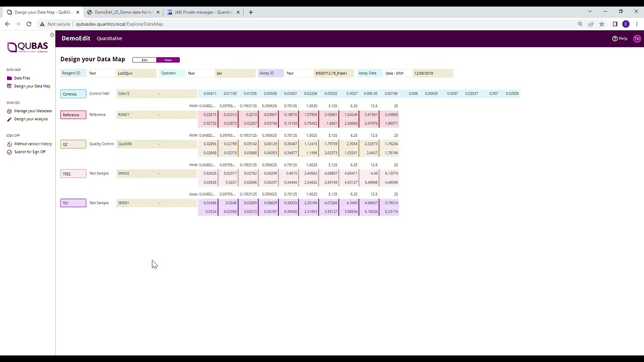This screenshot has width=644, height=362.
Task: Open Manage your Metadata link
Action: coord(33,111)
